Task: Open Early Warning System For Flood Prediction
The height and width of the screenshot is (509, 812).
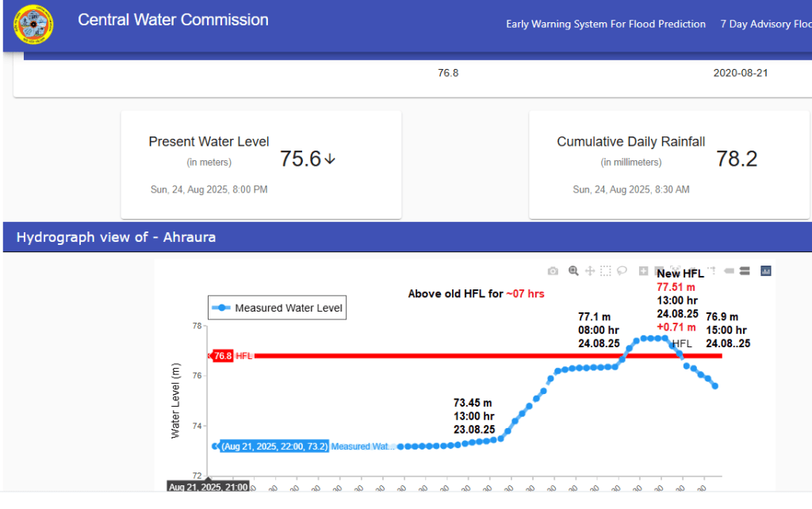Action: point(606,25)
